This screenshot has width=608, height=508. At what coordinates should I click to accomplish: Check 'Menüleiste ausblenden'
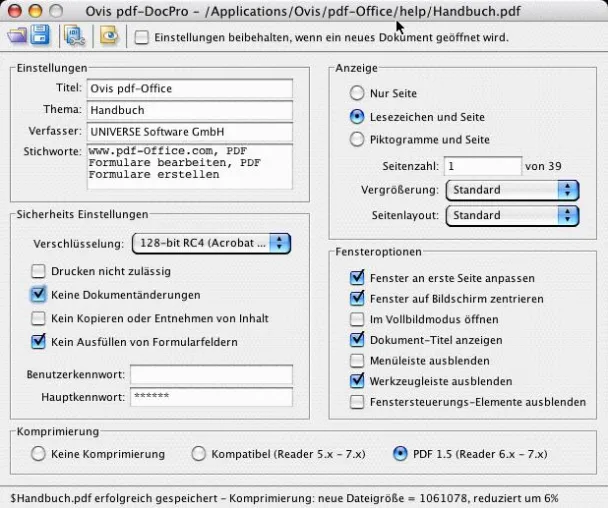357,361
